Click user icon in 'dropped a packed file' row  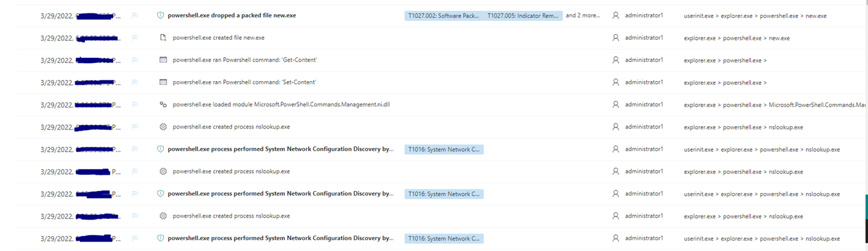[x=615, y=15]
